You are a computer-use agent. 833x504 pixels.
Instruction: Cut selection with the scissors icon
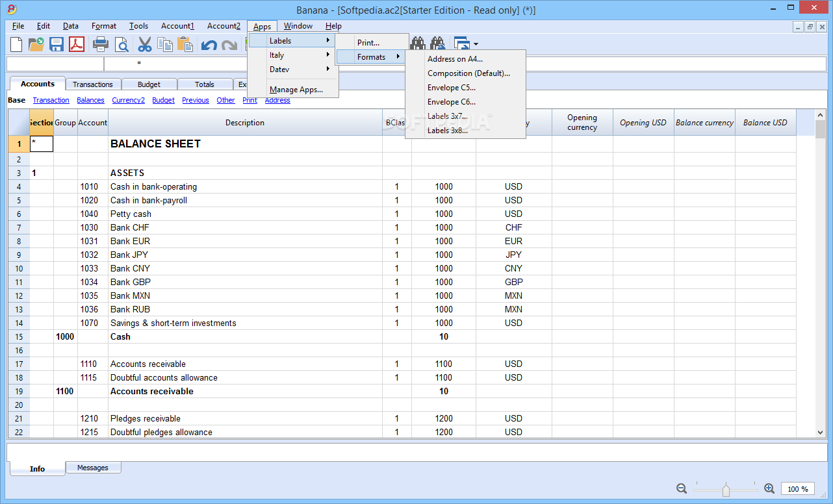coord(145,44)
